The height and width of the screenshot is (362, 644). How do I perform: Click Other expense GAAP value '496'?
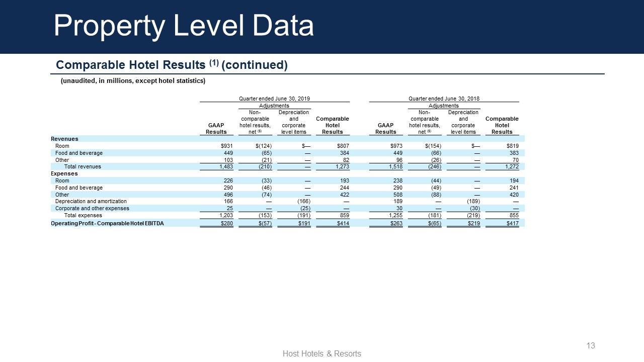227,195
